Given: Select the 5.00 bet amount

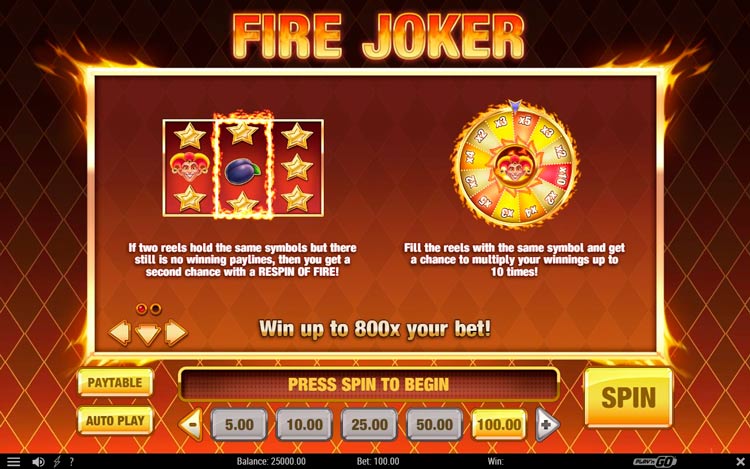Looking at the screenshot, I should [239, 424].
